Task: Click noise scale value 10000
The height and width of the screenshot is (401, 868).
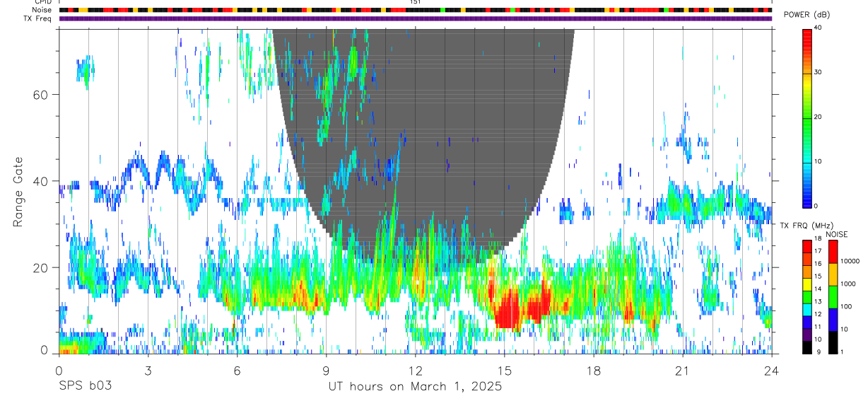Action: click(850, 261)
